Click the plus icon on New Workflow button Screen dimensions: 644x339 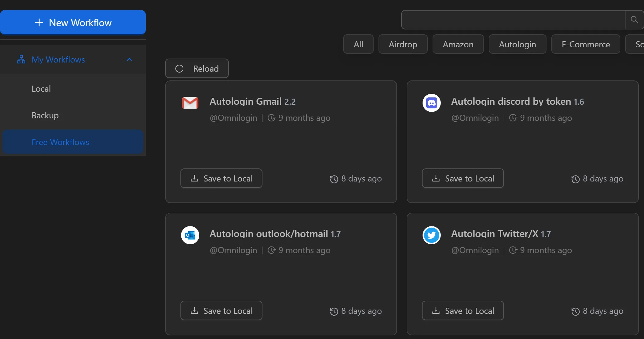(39, 22)
